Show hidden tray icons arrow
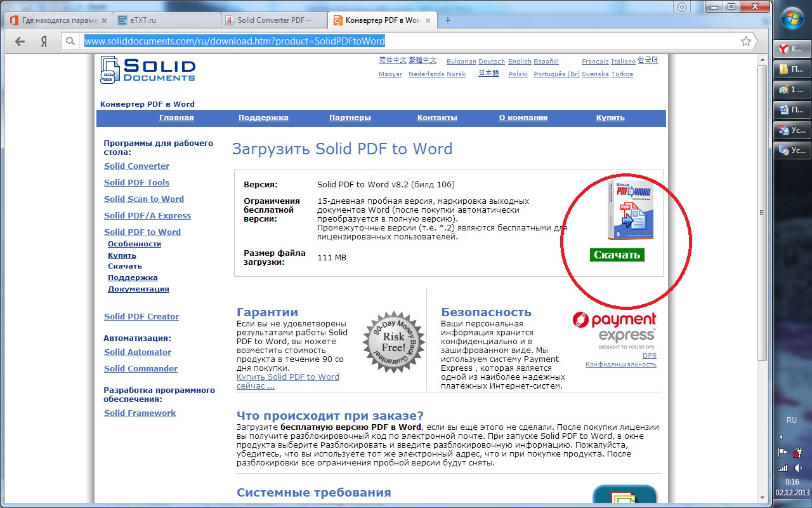The height and width of the screenshot is (508, 812). [780, 437]
